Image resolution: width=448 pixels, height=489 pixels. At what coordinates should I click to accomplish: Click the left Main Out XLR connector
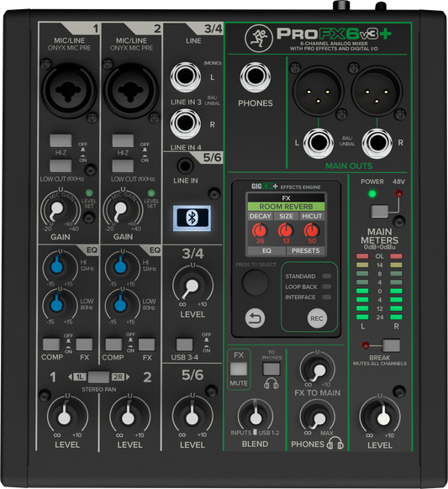click(x=318, y=92)
